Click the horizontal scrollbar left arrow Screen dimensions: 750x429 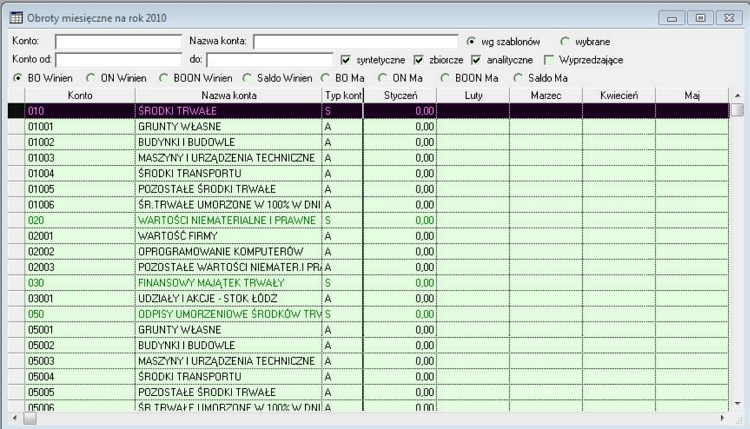pyautogui.click(x=15, y=418)
